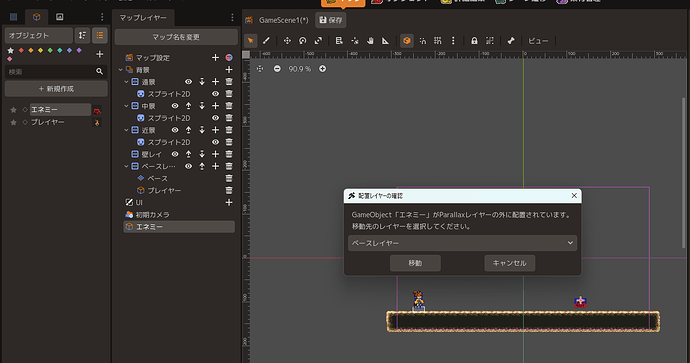Open the ビュー menu in toolbar
690x363 pixels.
(x=538, y=41)
